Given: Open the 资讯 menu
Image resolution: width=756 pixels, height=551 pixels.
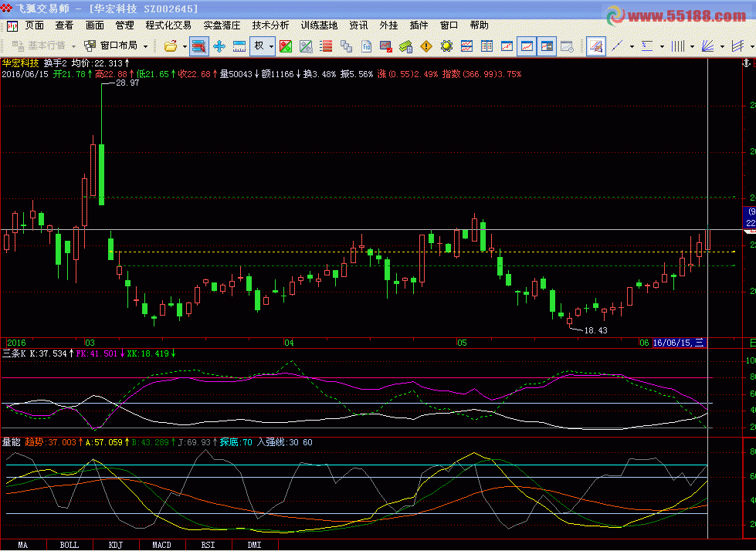Looking at the screenshot, I should pyautogui.click(x=359, y=25).
